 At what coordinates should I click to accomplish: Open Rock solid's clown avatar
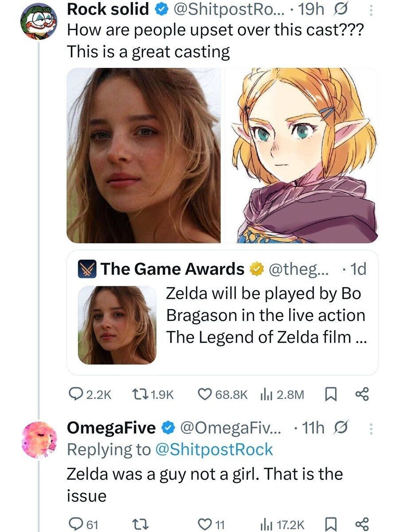pyautogui.click(x=39, y=21)
